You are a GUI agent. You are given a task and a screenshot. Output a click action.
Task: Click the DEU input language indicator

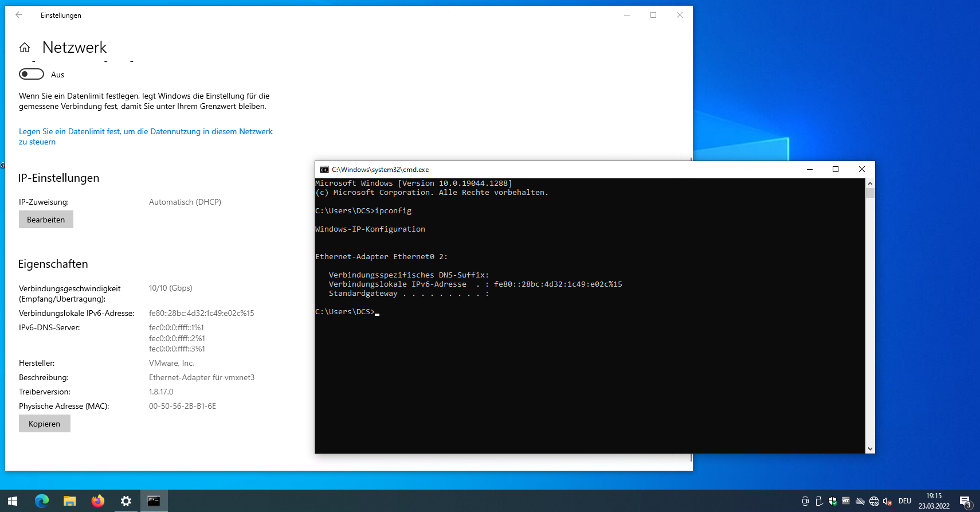point(905,501)
